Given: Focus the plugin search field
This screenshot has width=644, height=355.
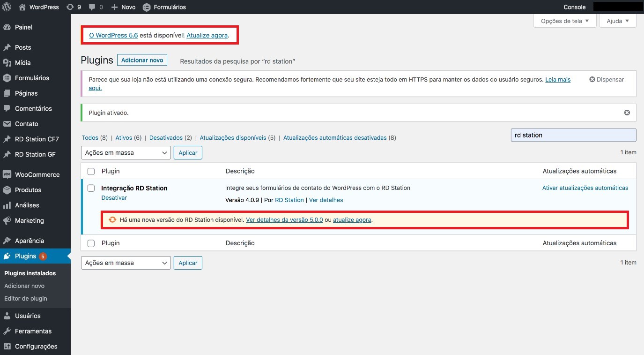Looking at the screenshot, I should (x=573, y=135).
